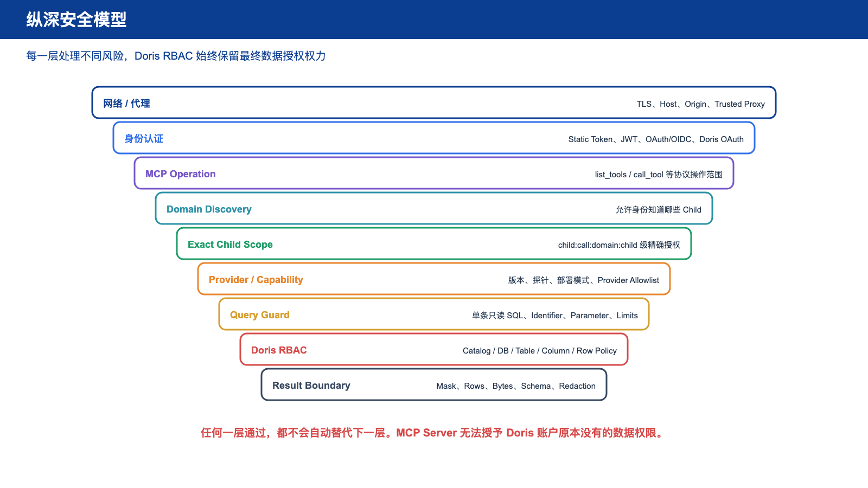
Task: Click the Query Guard layer label
Action: tap(259, 315)
